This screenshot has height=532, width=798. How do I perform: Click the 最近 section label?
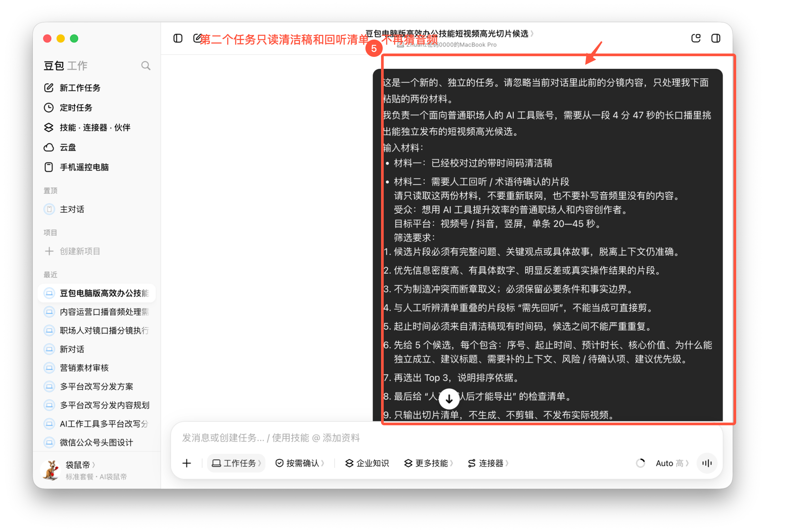[51, 275]
